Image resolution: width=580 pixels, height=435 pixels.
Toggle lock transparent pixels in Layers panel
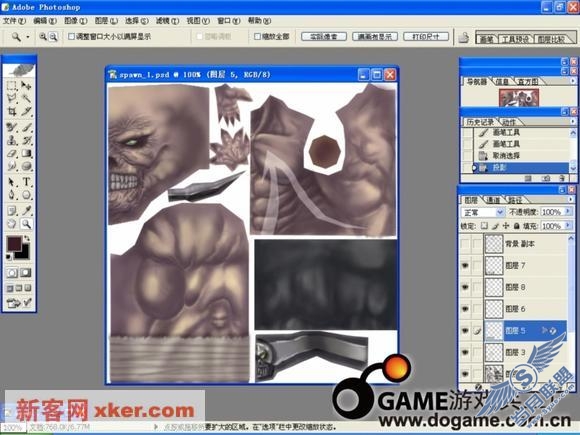coord(484,226)
